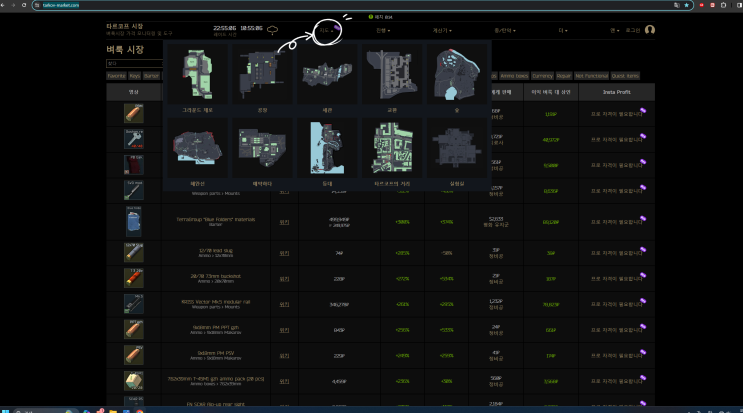Bookmark the page with star icon

pos(686,5)
